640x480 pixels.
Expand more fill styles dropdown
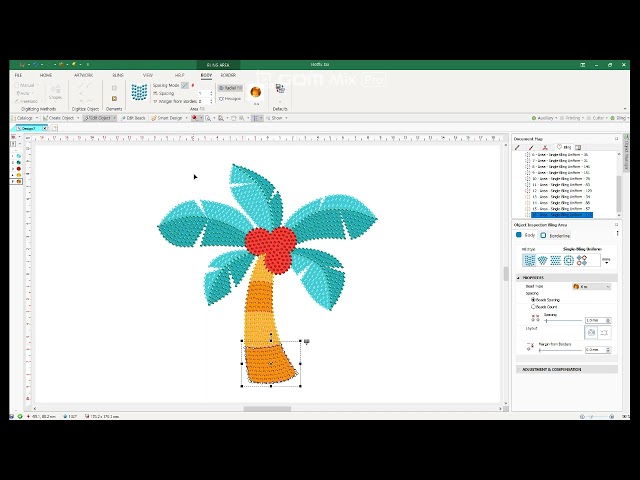pyautogui.click(x=607, y=260)
